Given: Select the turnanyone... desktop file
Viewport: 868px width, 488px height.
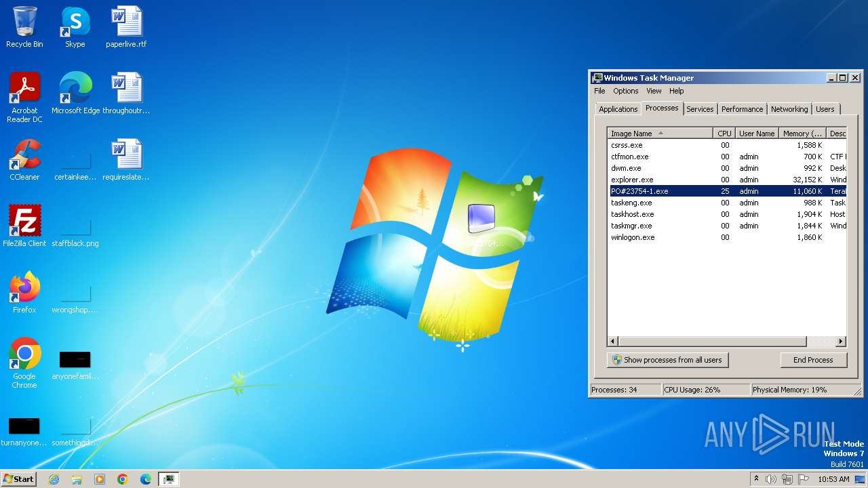Looking at the screenshot, I should pos(24,432).
